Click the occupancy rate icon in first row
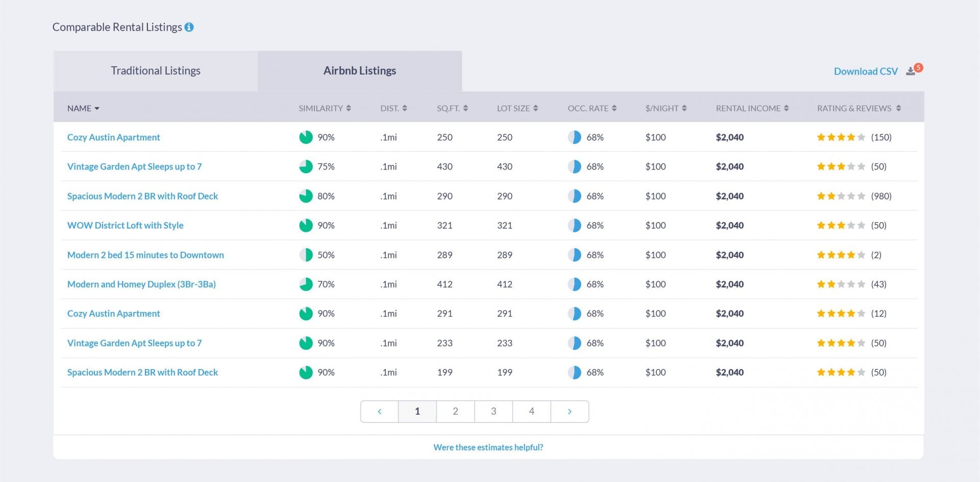The width and height of the screenshot is (980, 482). tap(574, 137)
